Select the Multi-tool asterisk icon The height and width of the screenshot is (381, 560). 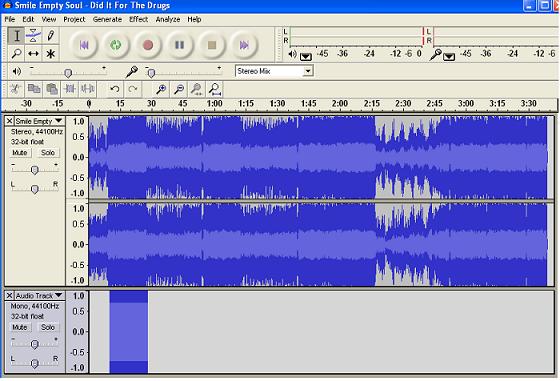point(50,54)
